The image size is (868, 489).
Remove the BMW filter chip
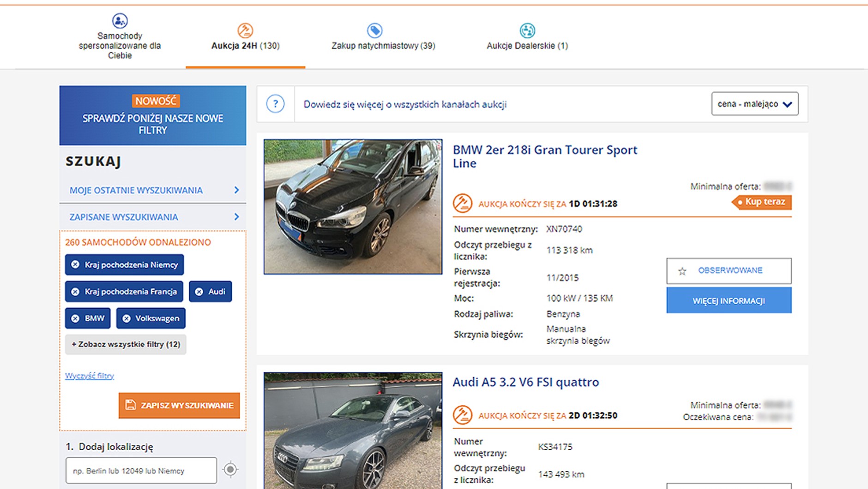pos(75,318)
